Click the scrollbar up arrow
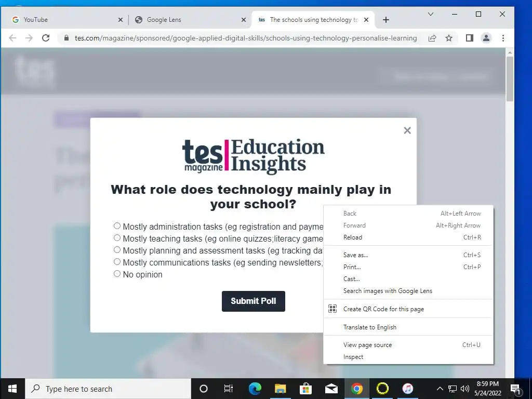Viewport: 532px width, 399px height. click(510, 52)
